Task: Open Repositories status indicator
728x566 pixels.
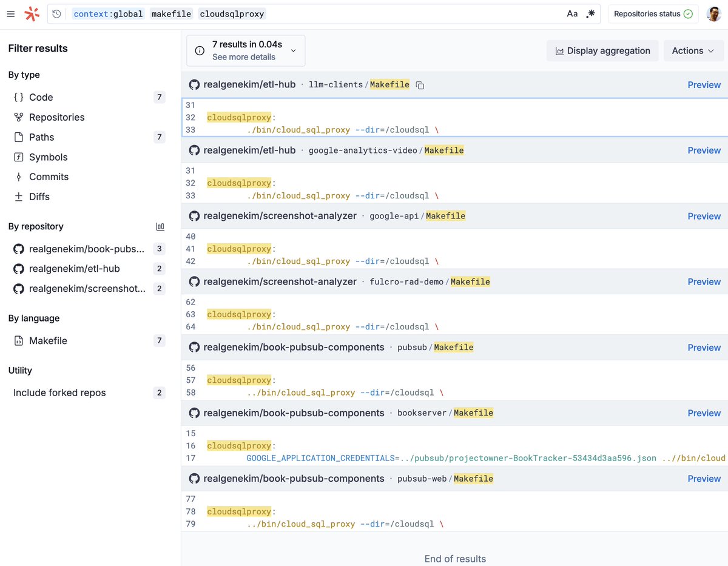Action: pos(653,14)
